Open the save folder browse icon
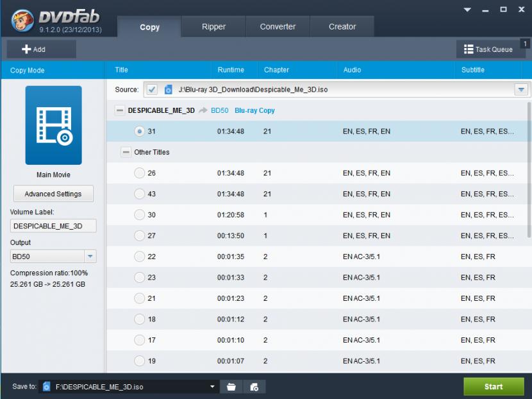The width and height of the screenshot is (532, 399). [x=231, y=387]
